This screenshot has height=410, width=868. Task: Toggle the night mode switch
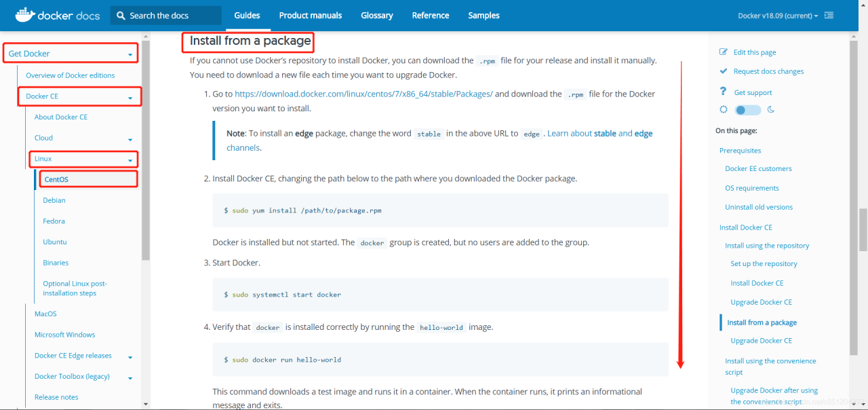[748, 109]
